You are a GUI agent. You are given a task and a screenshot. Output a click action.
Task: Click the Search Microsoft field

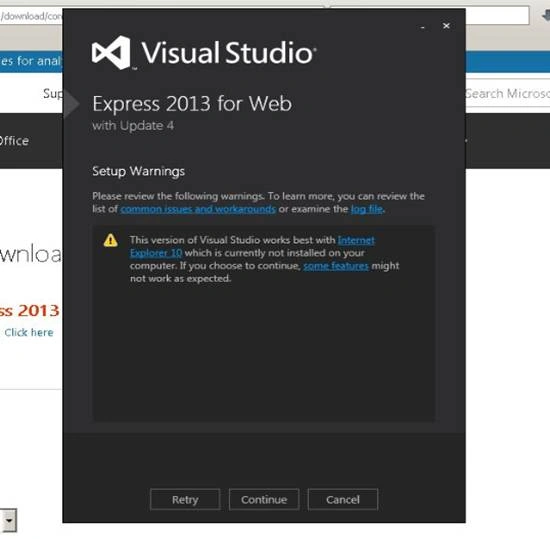[508, 93]
